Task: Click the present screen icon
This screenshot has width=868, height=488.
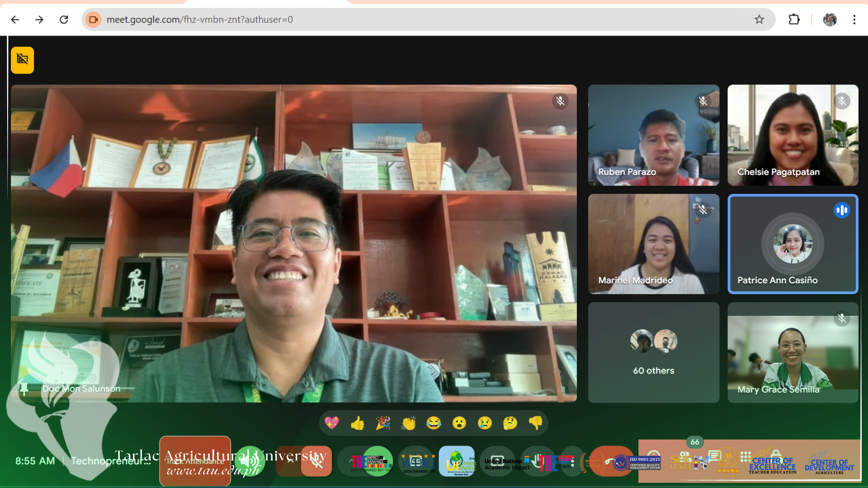Action: click(x=497, y=461)
